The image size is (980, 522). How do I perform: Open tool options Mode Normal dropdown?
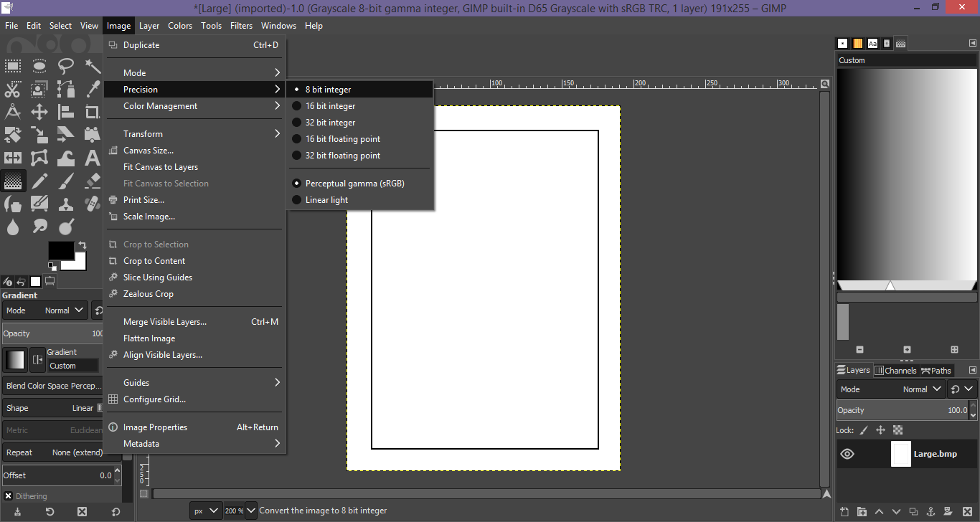(45, 310)
